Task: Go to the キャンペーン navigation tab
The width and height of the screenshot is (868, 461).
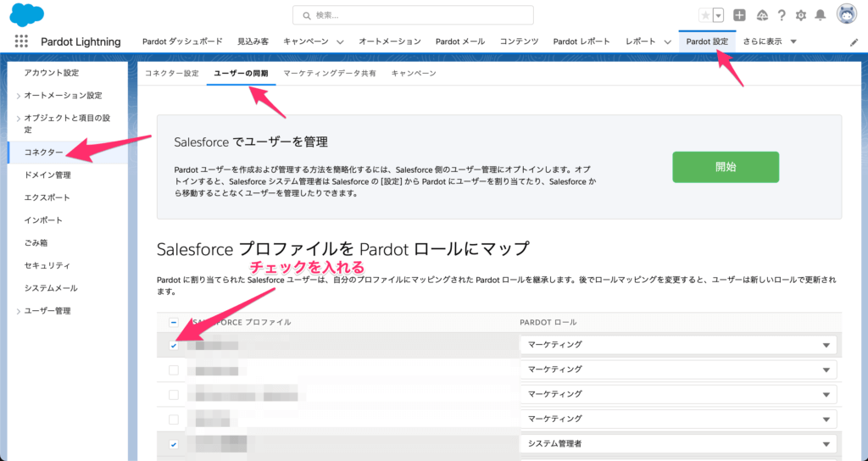Action: [x=305, y=42]
